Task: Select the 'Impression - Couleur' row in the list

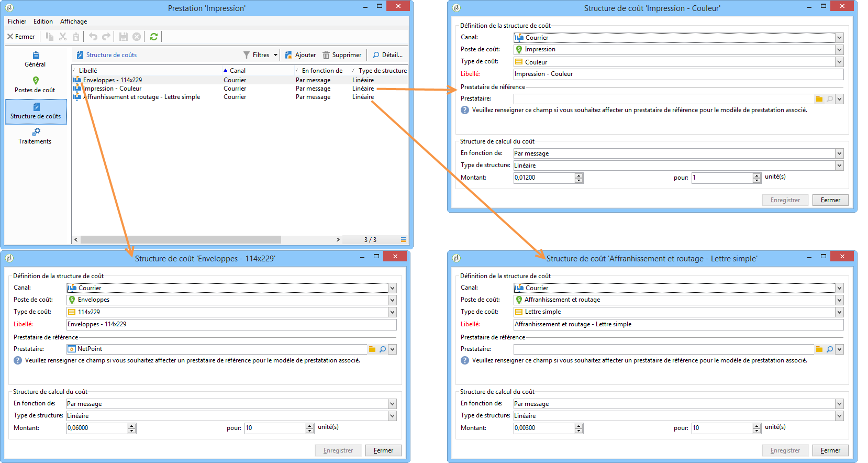Action: coord(240,89)
